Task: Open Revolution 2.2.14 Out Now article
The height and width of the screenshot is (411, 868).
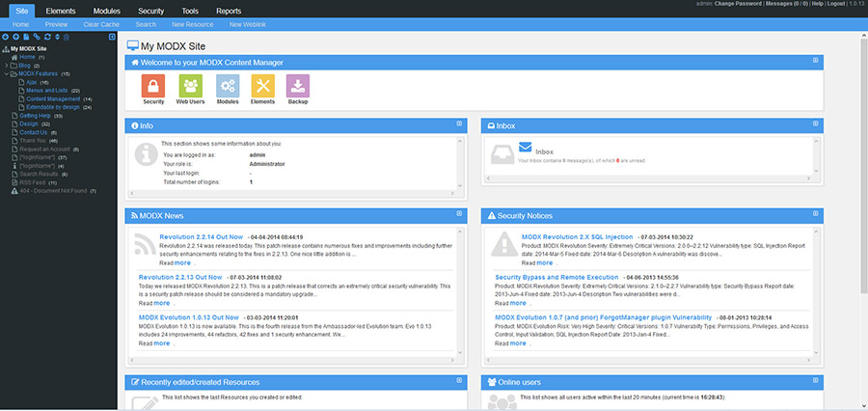Action: point(201,236)
